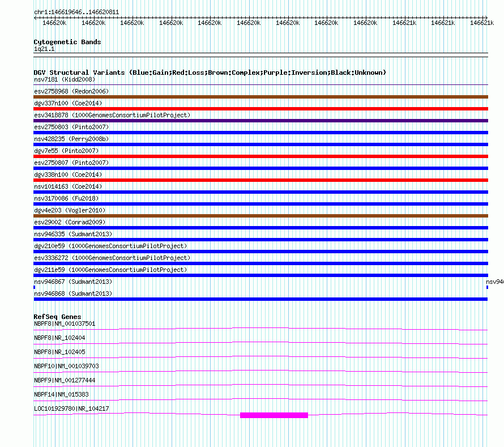
Task: Click the NBPF9|NM_001277444 gene label
Action: click(x=65, y=381)
